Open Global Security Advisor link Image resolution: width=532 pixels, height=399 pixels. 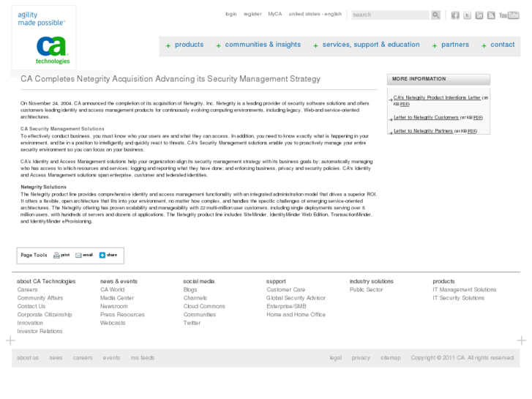pyautogui.click(x=296, y=298)
